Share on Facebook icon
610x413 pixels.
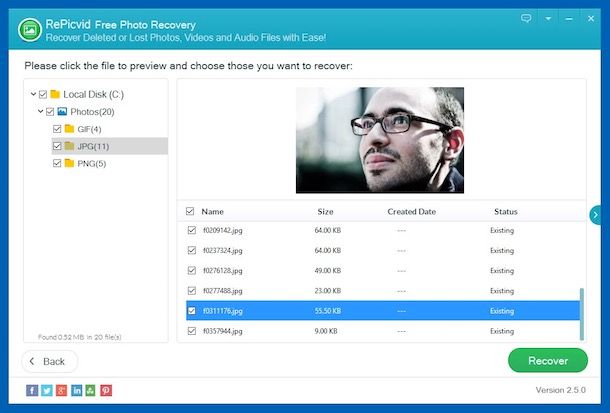pyautogui.click(x=32, y=390)
